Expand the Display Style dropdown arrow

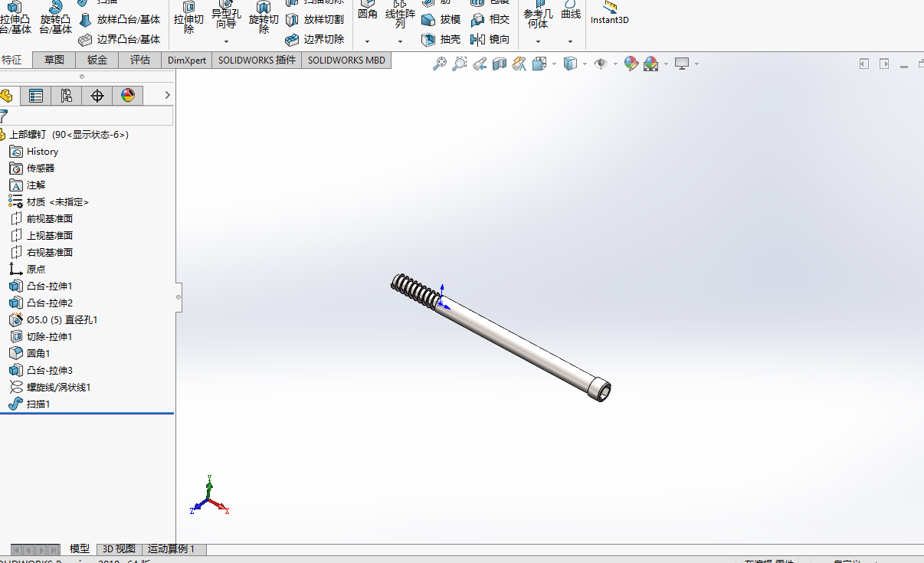[585, 64]
